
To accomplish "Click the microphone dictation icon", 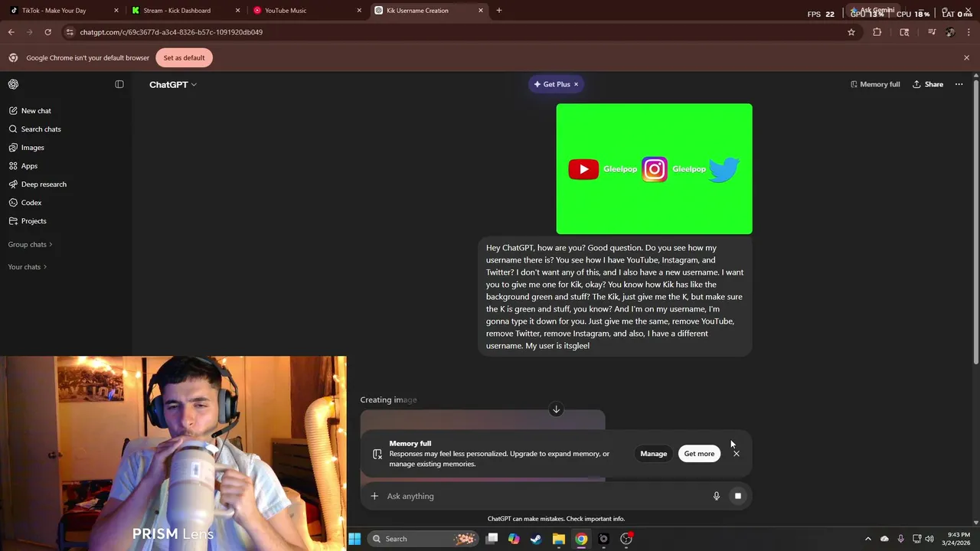I will click(x=717, y=496).
